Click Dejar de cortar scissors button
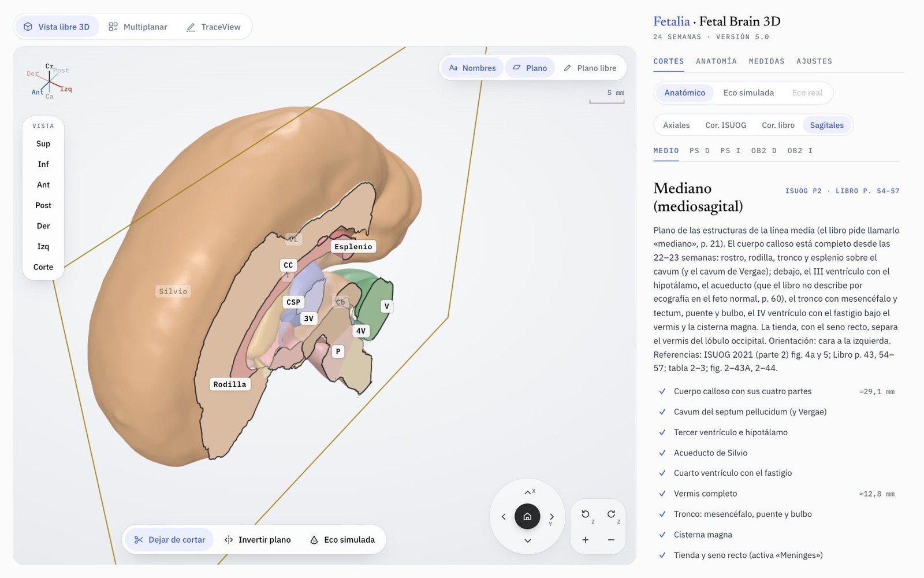The height and width of the screenshot is (578, 924). 170,540
